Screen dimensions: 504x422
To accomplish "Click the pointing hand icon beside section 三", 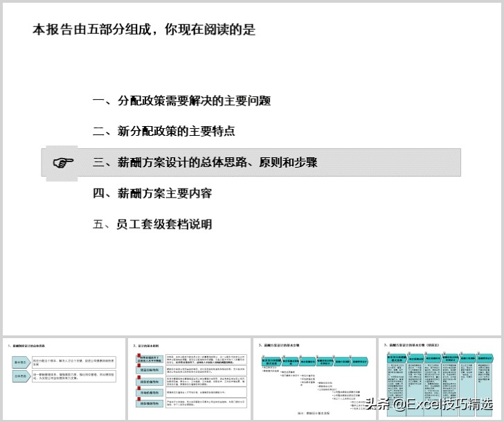I will click(63, 163).
